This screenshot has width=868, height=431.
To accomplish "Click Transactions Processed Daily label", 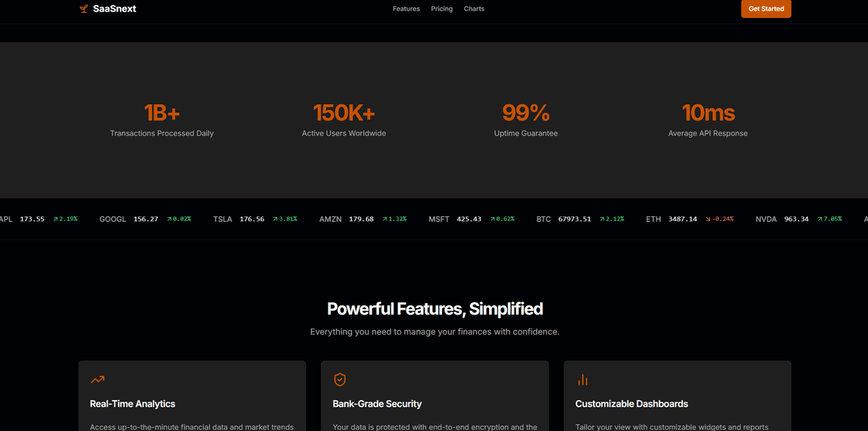I will tap(162, 133).
